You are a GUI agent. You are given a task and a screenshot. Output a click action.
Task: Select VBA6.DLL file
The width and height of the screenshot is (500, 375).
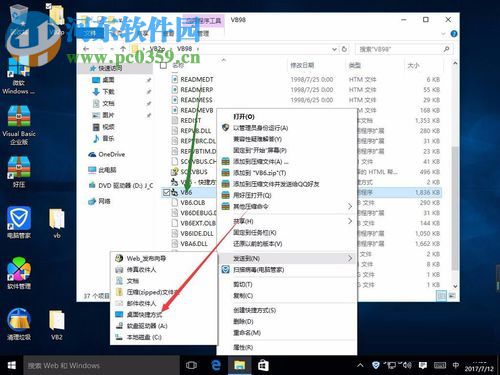point(194,244)
